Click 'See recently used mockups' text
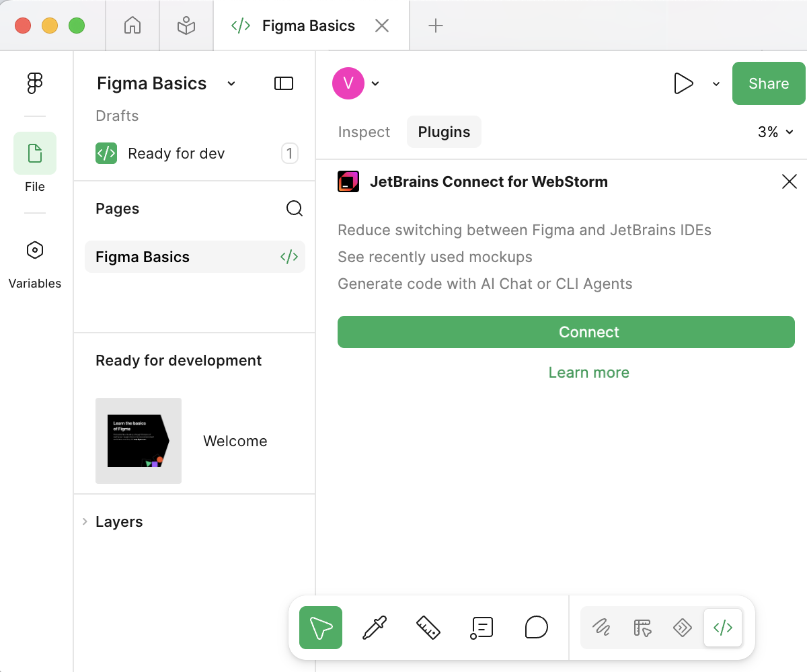This screenshot has width=807, height=672. click(x=435, y=257)
